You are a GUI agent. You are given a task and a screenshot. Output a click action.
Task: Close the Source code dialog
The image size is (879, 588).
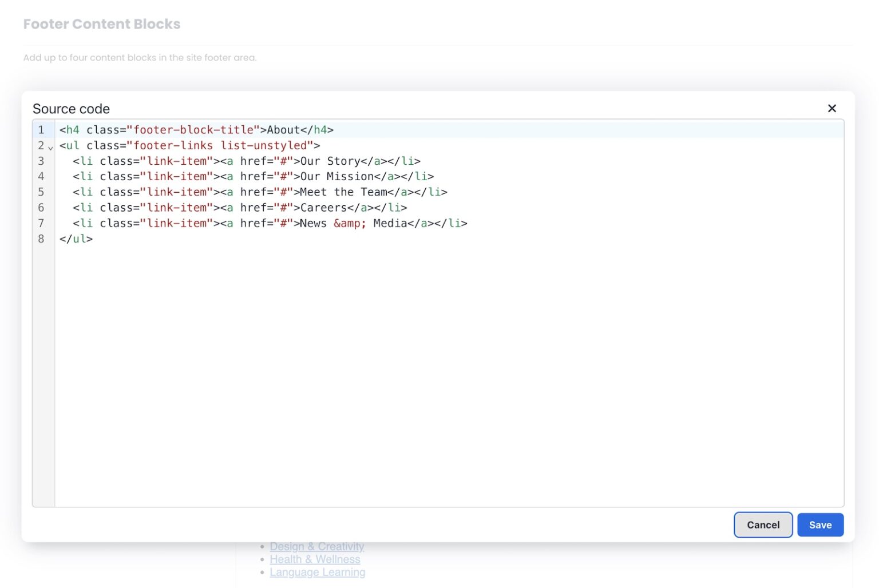(832, 108)
